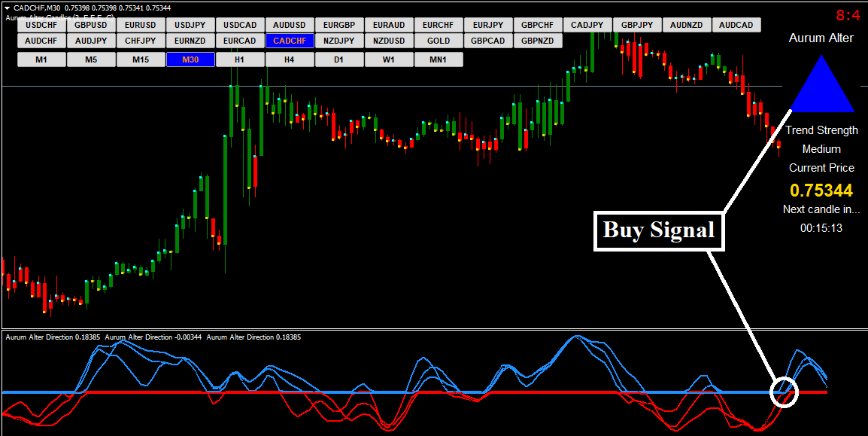Image resolution: width=868 pixels, height=436 pixels.
Task: Switch the chart to the D1 timeframe
Action: coord(338,59)
